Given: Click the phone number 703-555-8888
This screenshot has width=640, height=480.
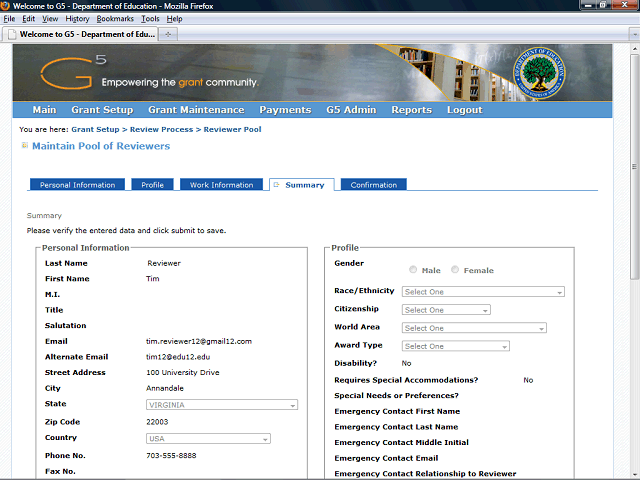Looking at the screenshot, I should (x=171, y=456).
